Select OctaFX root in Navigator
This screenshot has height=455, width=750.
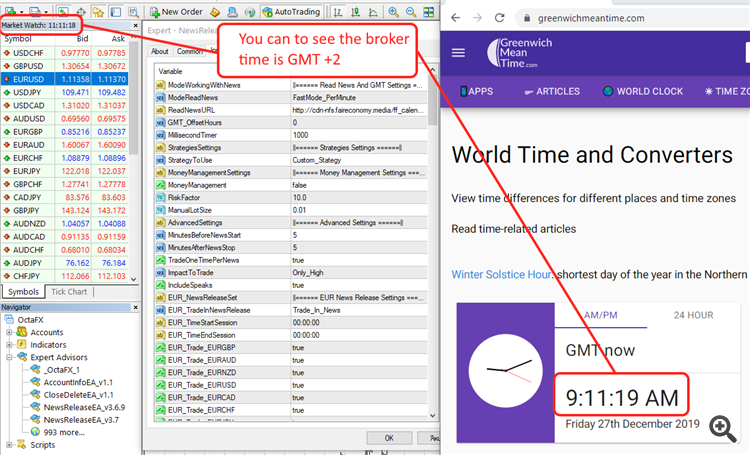coord(30,320)
